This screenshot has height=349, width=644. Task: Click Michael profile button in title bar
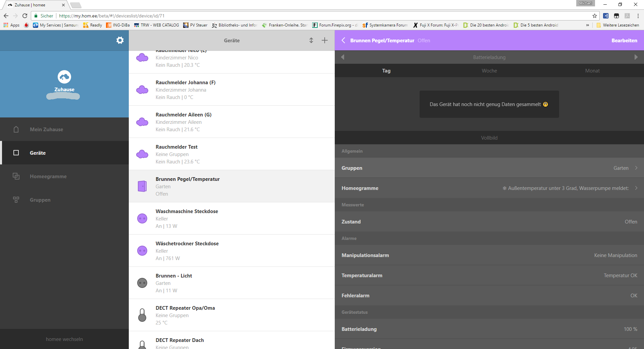pos(585,3)
